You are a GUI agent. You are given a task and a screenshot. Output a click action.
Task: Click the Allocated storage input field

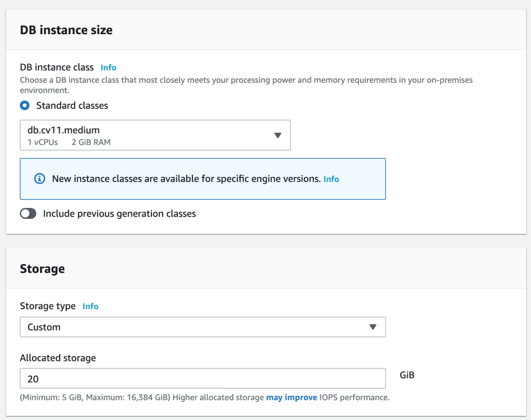click(x=202, y=379)
